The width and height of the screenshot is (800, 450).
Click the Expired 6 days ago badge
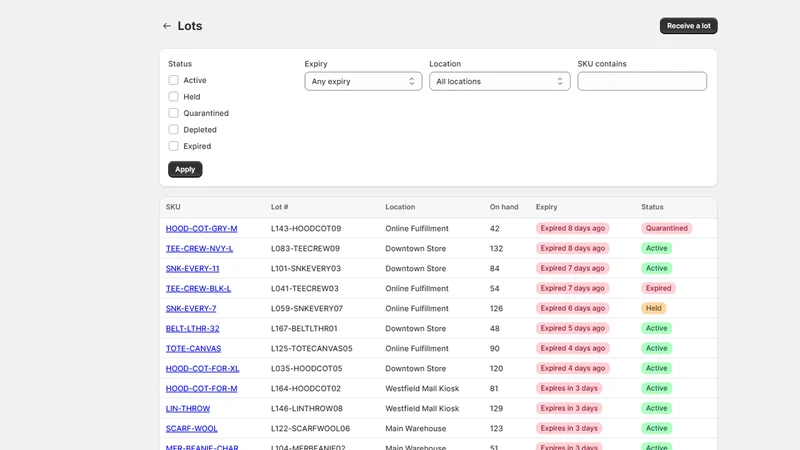point(572,308)
